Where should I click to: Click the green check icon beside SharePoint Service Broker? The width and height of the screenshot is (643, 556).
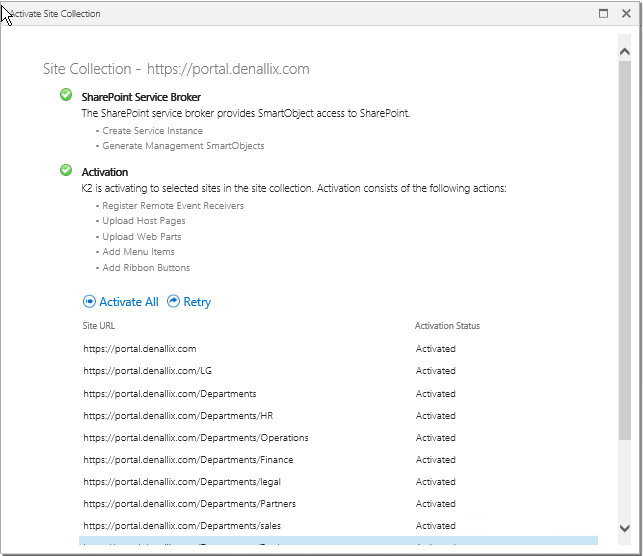coord(66,95)
